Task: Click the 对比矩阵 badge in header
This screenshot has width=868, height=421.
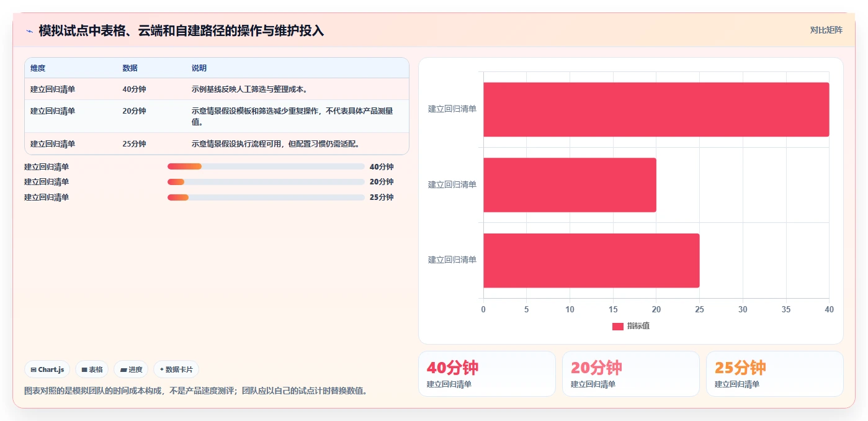Action: (826, 30)
